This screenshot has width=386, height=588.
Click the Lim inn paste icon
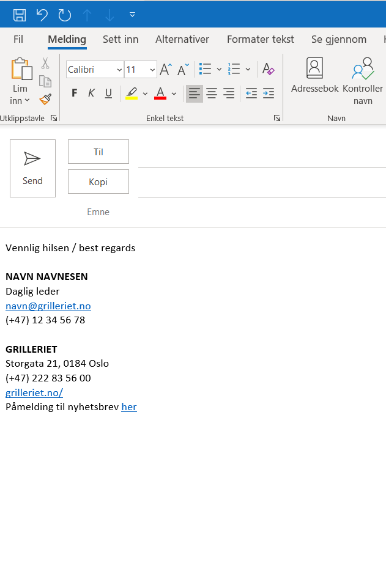pos(21,69)
